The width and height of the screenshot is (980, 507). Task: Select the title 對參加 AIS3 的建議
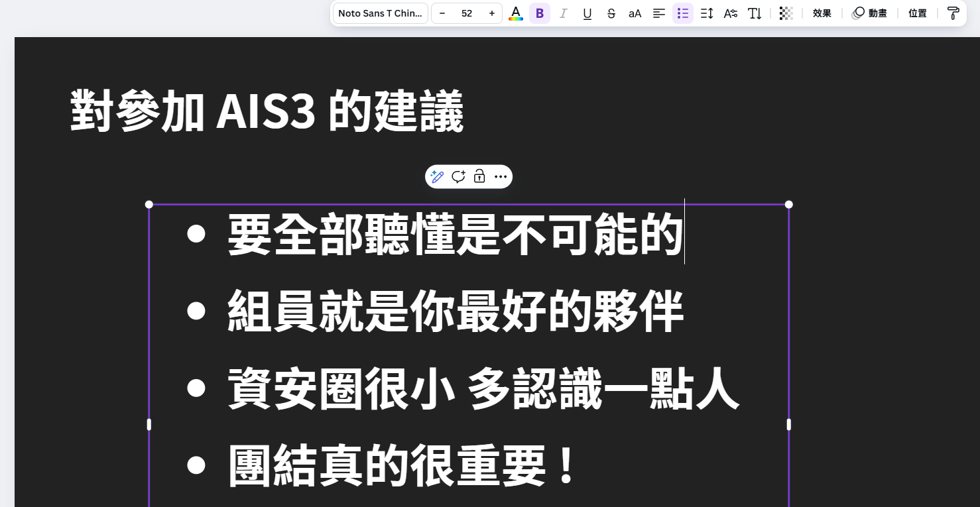pyautogui.click(x=267, y=111)
